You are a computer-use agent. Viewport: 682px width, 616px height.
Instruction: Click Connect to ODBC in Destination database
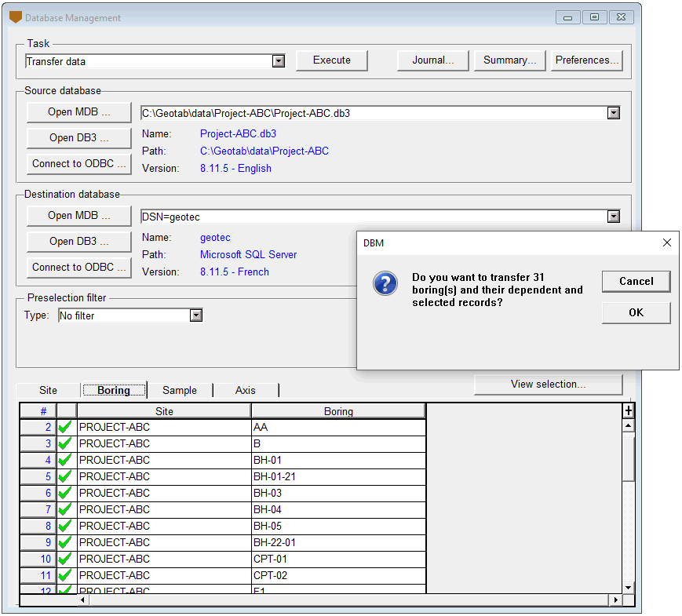(x=78, y=268)
